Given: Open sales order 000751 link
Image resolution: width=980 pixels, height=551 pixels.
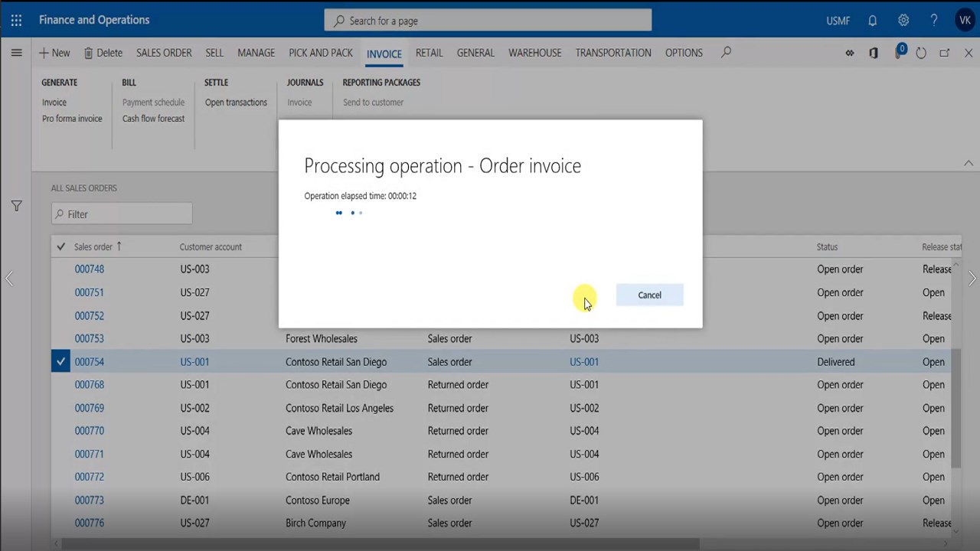Looking at the screenshot, I should click(x=90, y=292).
